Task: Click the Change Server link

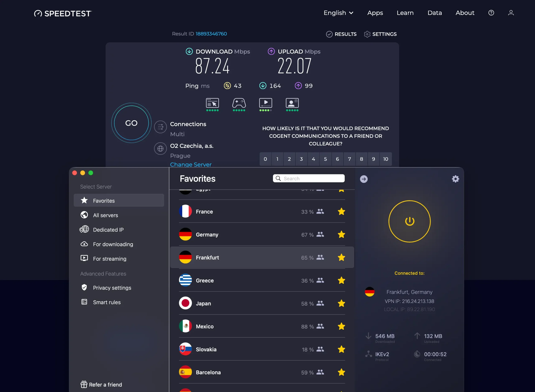Action: pyautogui.click(x=191, y=164)
